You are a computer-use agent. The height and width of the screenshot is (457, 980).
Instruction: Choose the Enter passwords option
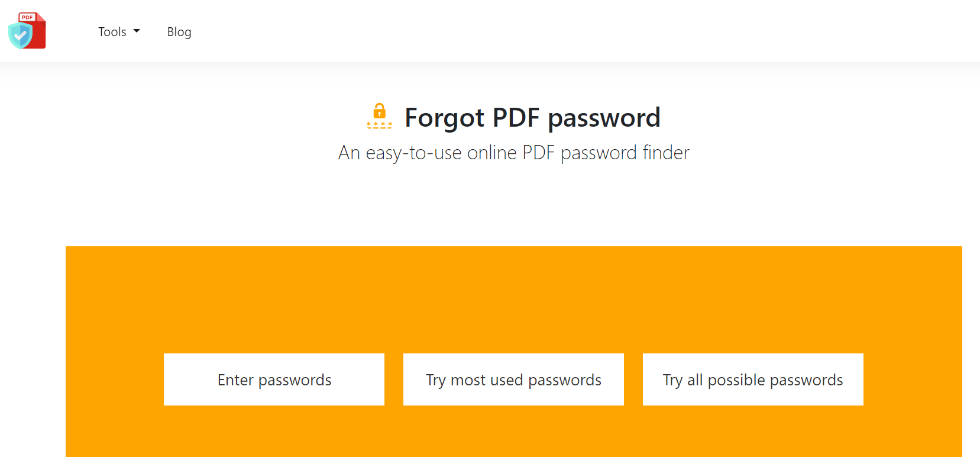tap(274, 379)
